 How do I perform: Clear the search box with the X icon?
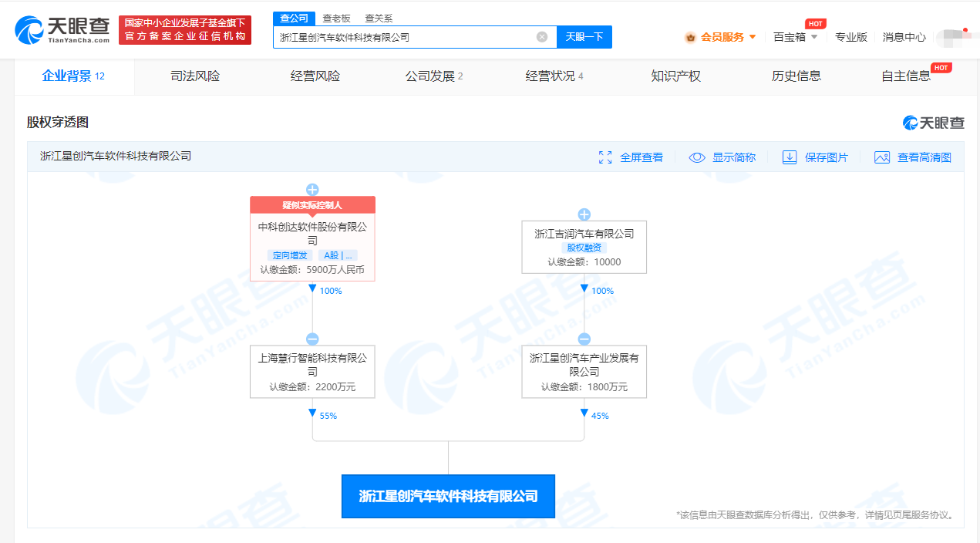(542, 37)
